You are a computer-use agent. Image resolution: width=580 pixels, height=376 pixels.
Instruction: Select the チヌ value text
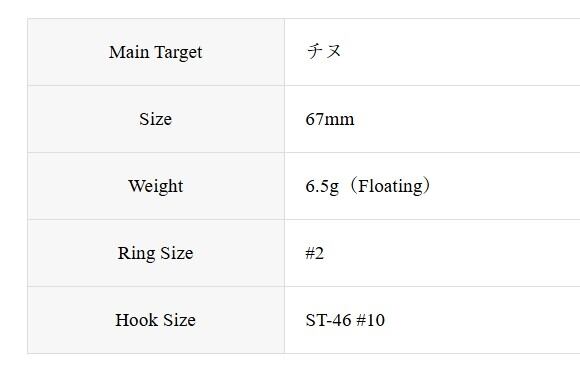(324, 51)
